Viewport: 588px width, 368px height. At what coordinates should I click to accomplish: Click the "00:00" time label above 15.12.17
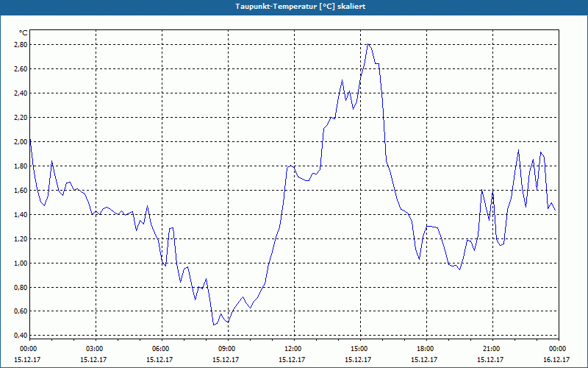[x=27, y=349]
